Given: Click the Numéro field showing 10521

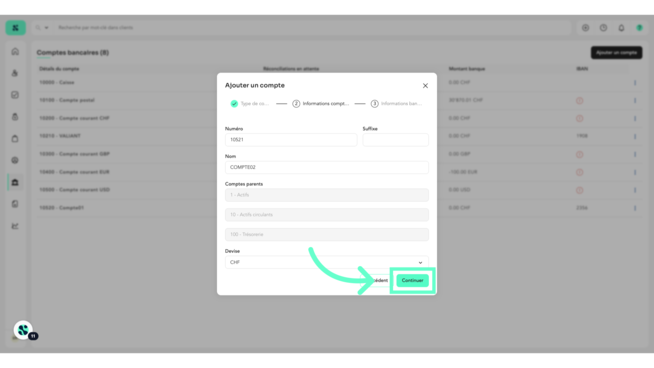Looking at the screenshot, I should pyautogui.click(x=291, y=140).
